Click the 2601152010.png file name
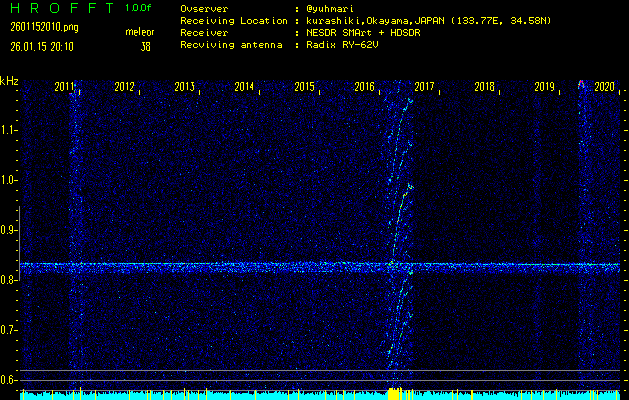Screen dimensions: 629x400 (45, 26)
